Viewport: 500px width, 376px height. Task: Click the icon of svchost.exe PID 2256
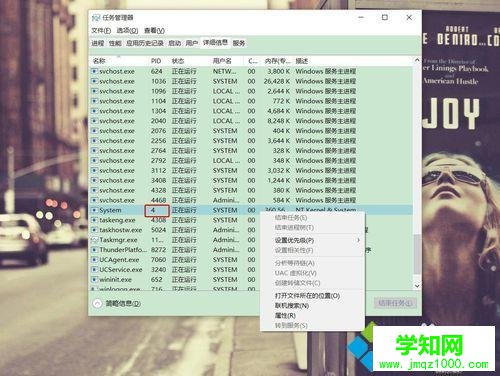click(95, 141)
